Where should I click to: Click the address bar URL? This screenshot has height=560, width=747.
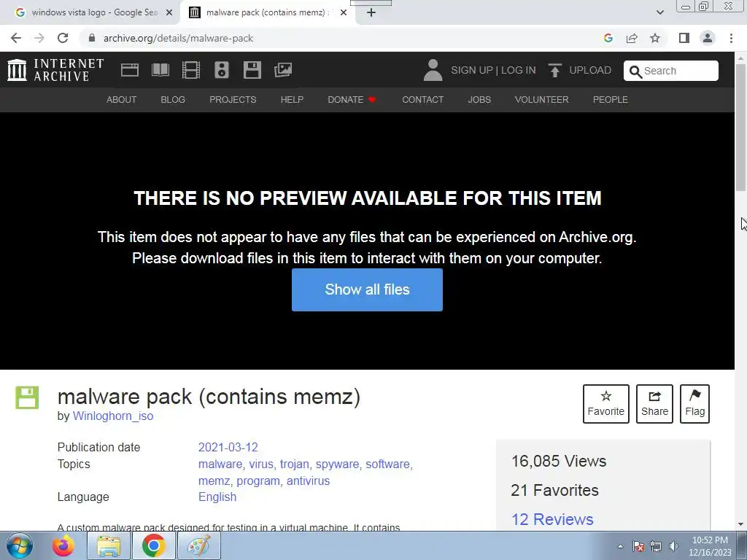click(x=178, y=38)
